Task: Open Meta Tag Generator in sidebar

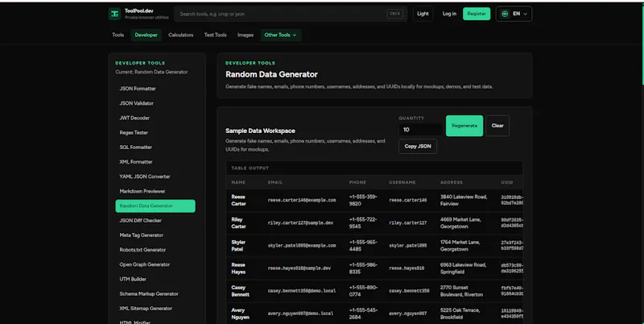Action: coord(155,235)
